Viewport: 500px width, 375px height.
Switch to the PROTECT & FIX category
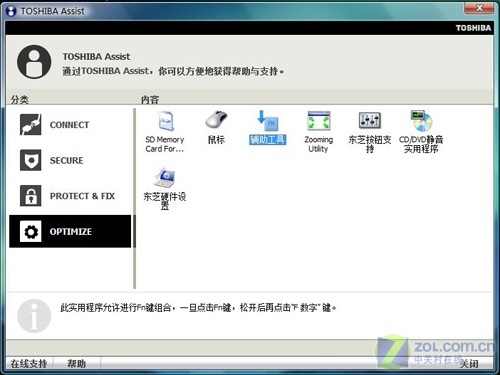(x=70, y=196)
